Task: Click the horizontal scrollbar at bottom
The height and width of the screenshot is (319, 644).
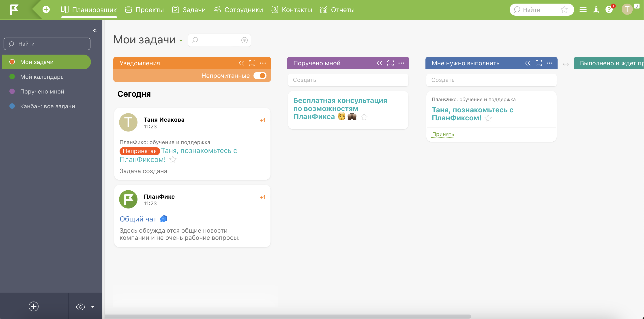Action: [288, 316]
